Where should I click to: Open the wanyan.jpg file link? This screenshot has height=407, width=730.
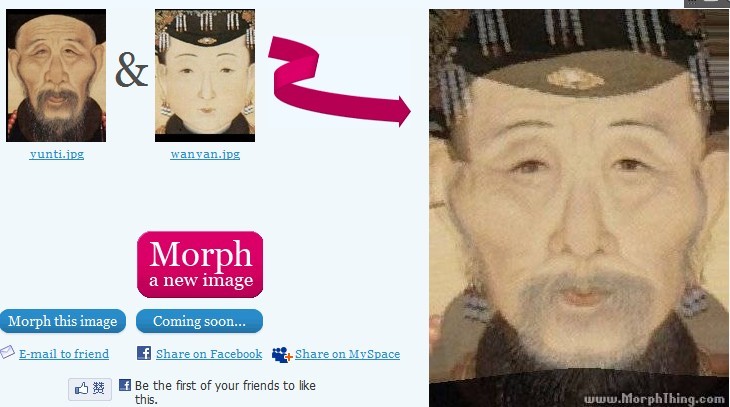tap(205, 154)
